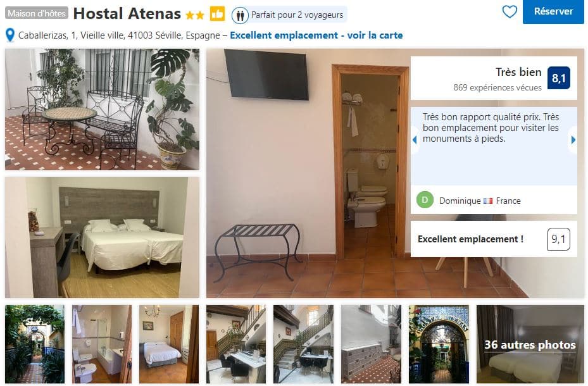Click the yellow thumbs-up preferred partner icon
The width and height of the screenshot is (588, 386).
tap(217, 15)
